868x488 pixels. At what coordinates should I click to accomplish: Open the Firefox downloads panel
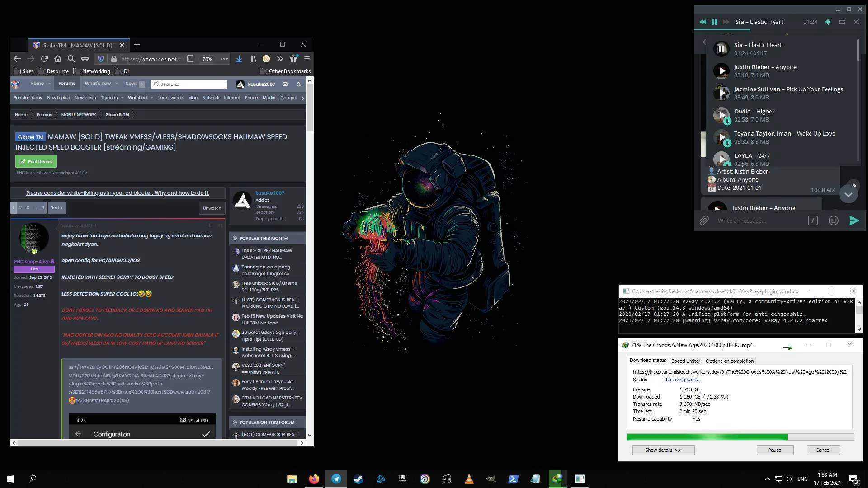pos(239,59)
